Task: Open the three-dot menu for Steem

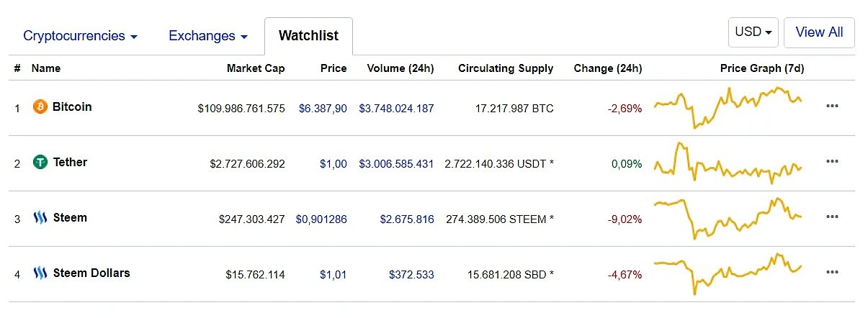Action: tap(832, 217)
